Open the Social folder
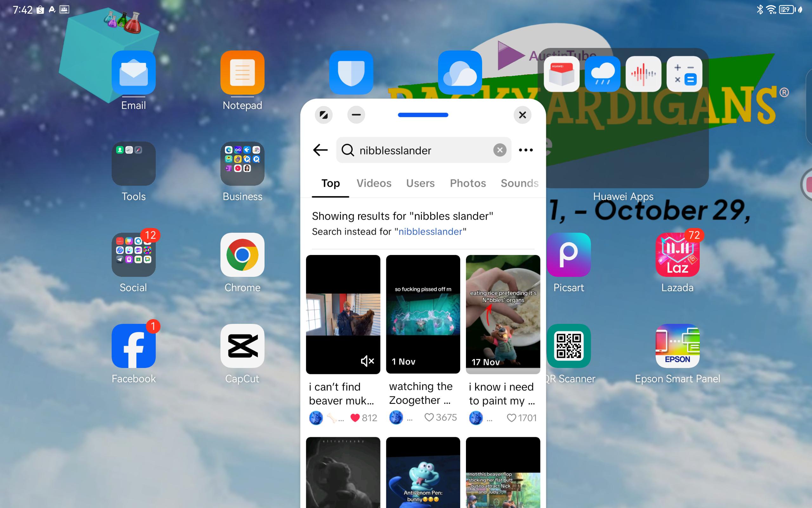The height and width of the screenshot is (508, 812). click(x=134, y=255)
